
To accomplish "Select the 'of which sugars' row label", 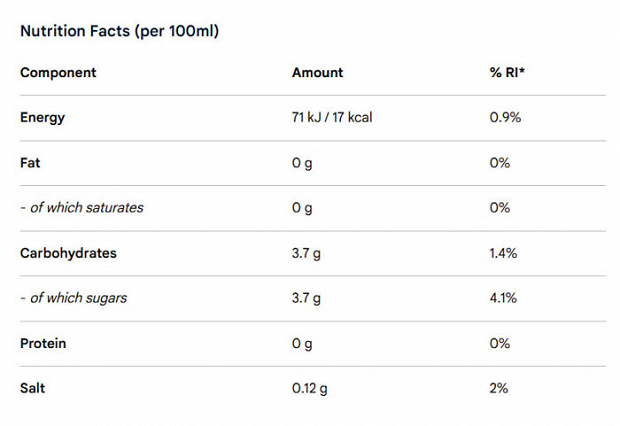I will (74, 298).
